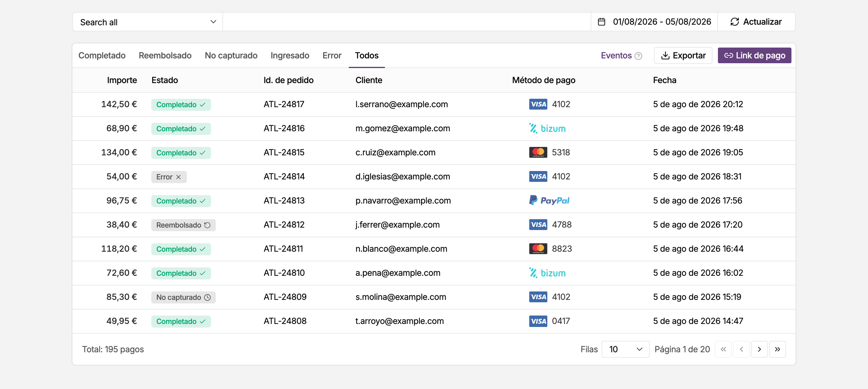Click Visa logo in s.molina row
Image resolution: width=868 pixels, height=389 pixels.
[x=538, y=297]
